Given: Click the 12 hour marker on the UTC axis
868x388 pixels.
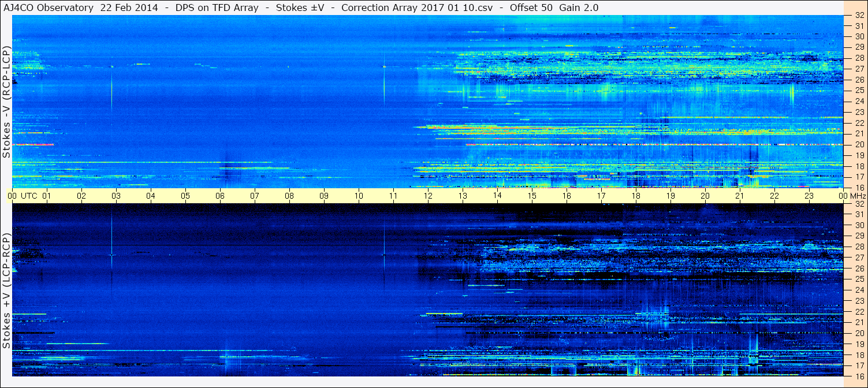Looking at the screenshot, I should coord(428,196).
